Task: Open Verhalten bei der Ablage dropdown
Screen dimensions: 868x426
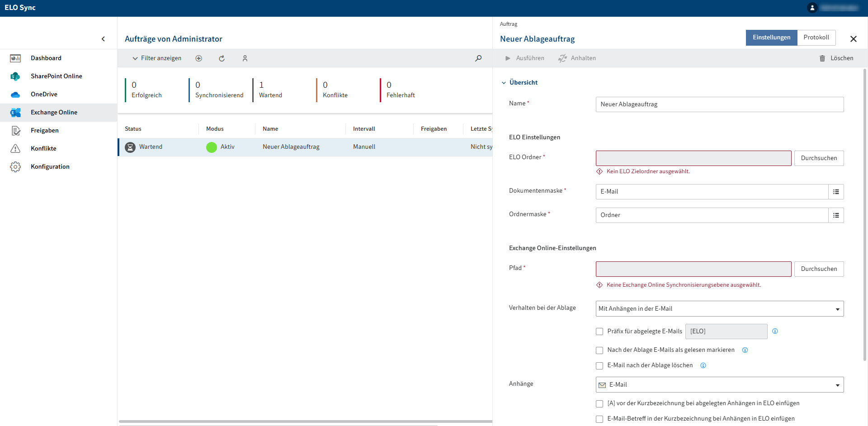Action: click(720, 309)
